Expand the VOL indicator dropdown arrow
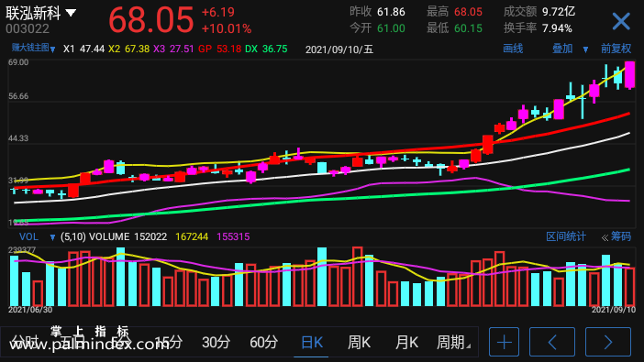644x362 pixels. [52, 237]
